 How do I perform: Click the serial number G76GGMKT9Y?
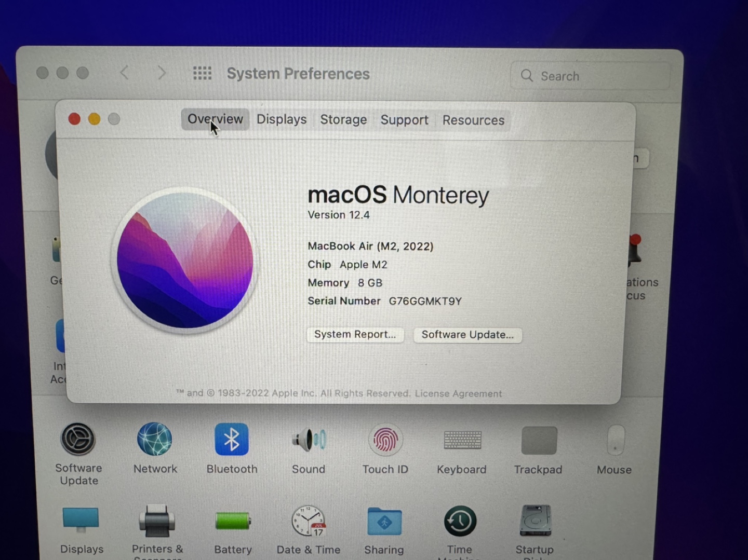point(425,302)
